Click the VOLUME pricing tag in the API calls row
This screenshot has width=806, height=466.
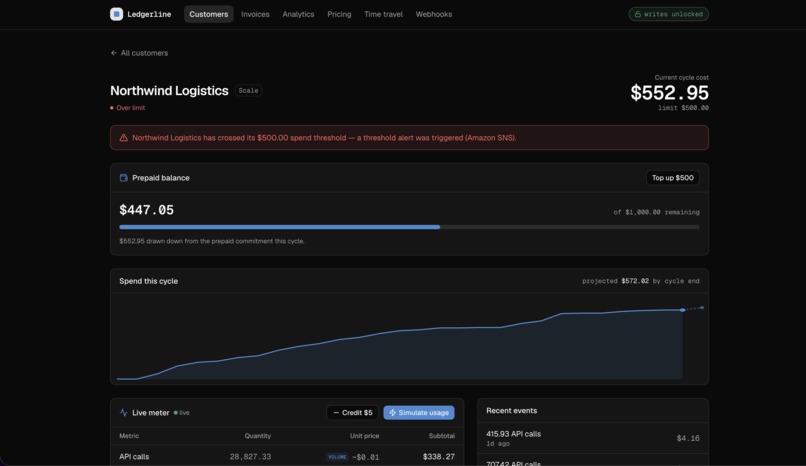(x=337, y=457)
